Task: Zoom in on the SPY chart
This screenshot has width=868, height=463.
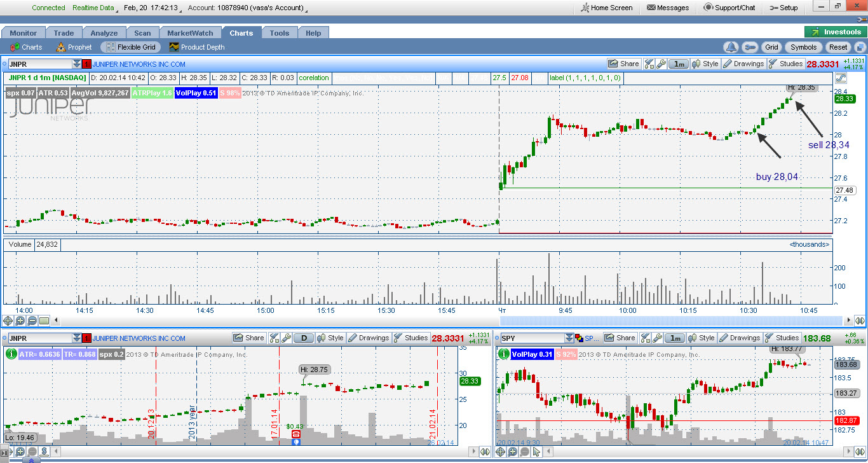Action: coord(513,452)
